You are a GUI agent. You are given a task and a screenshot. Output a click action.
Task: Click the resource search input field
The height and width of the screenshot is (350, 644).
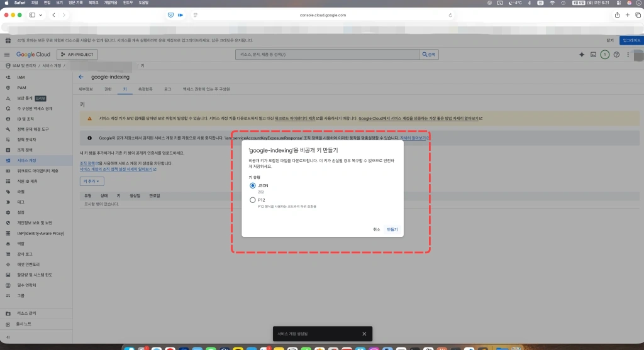click(327, 55)
